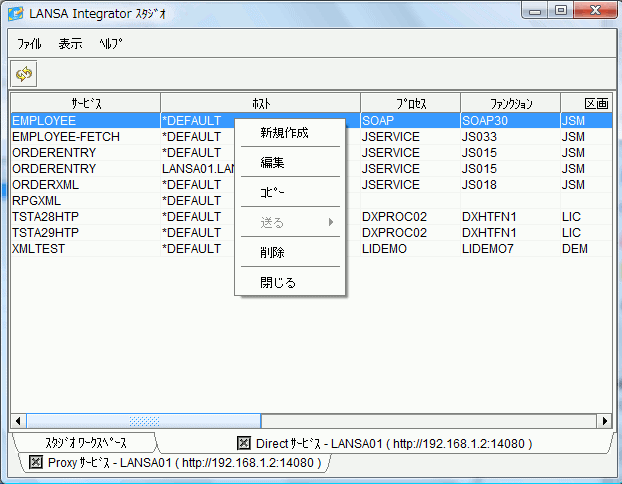Sort by the 区画 column header
The image size is (622, 484).
[587, 104]
